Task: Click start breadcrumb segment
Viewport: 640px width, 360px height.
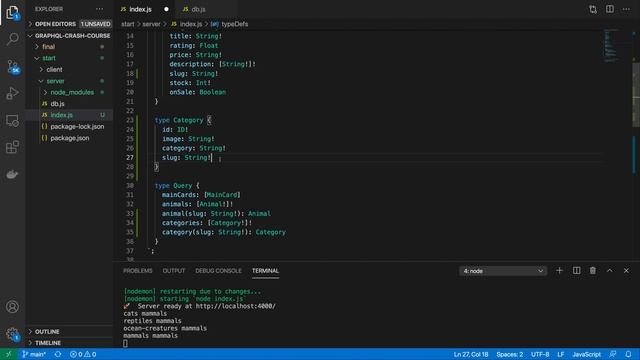Action: click(x=127, y=24)
